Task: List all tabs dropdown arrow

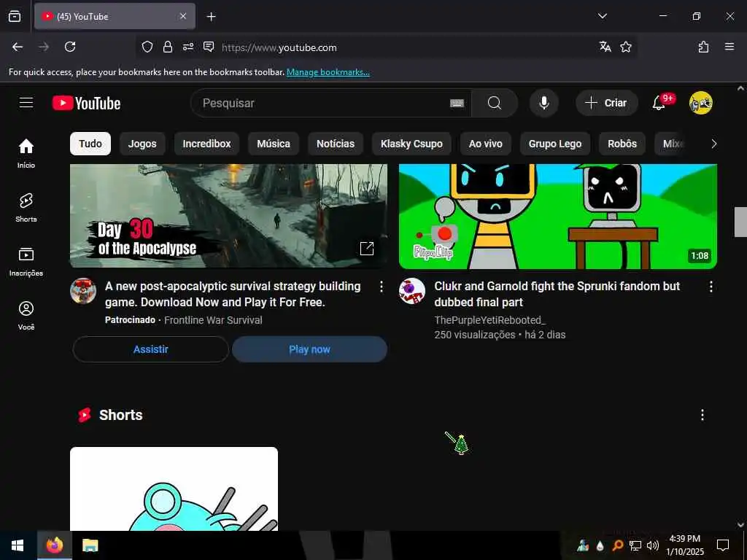Action: click(x=602, y=16)
